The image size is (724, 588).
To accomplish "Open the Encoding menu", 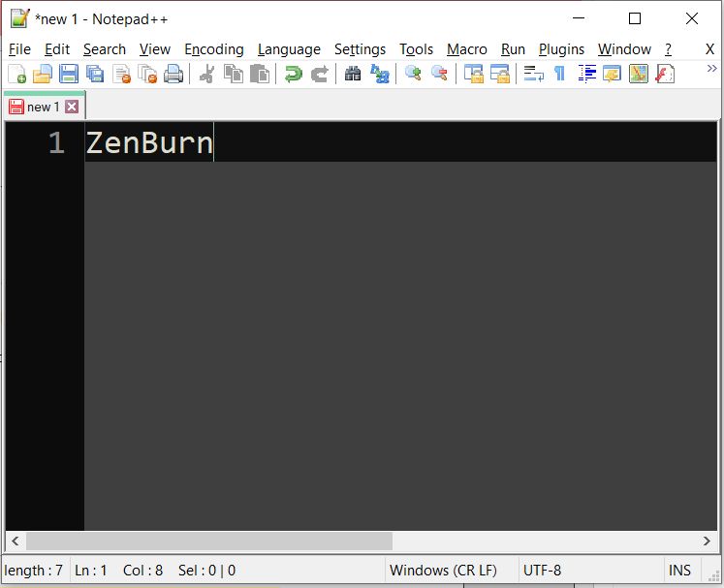I will click(x=214, y=49).
